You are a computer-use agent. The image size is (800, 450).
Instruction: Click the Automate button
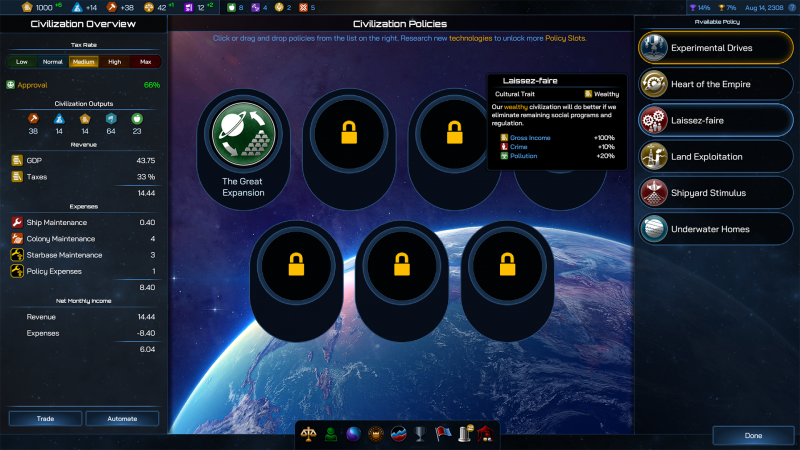pyautogui.click(x=122, y=419)
